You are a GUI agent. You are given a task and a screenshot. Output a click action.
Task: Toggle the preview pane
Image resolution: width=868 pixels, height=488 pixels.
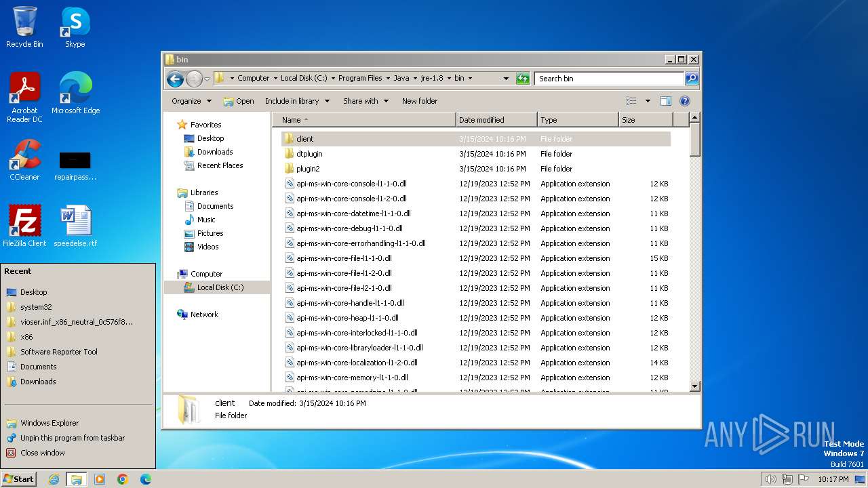click(666, 101)
